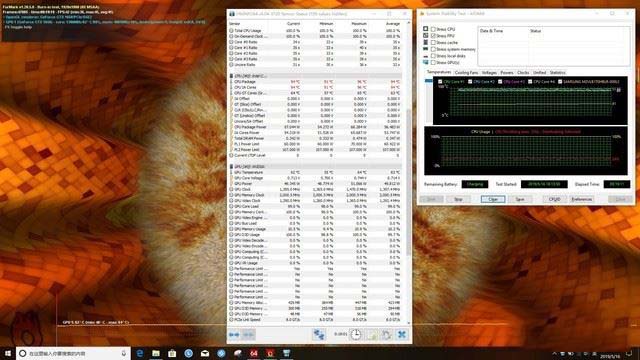Switch to the Cooling Fans tab
This screenshot has height=360, width=640.
466,73
